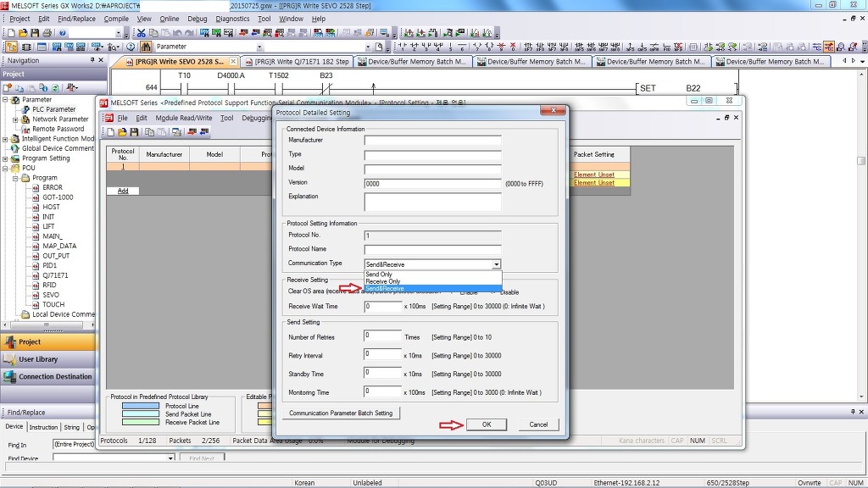Click the Communication Type dropdown arrow
The image size is (868, 488).
click(496, 264)
